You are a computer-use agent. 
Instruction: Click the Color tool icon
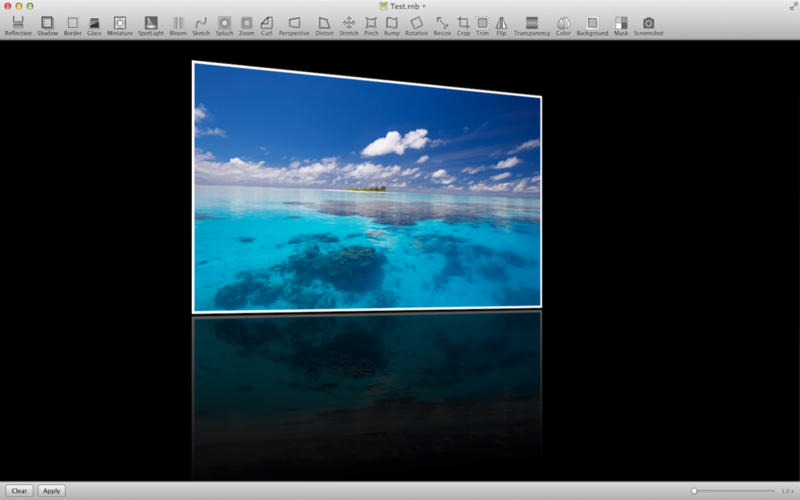(x=563, y=26)
